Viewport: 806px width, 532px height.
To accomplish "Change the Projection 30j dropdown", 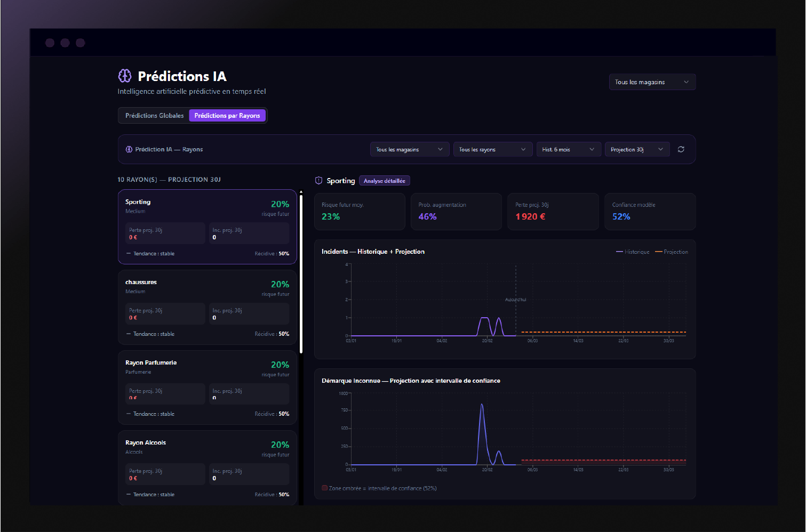I will coord(636,149).
